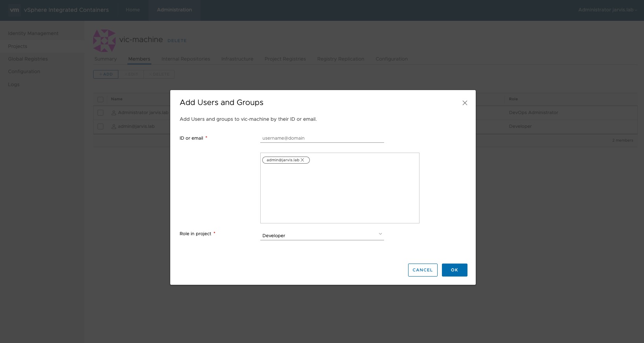This screenshot has width=644, height=343.
Task: Click the EDIT members button
Action: point(131,74)
